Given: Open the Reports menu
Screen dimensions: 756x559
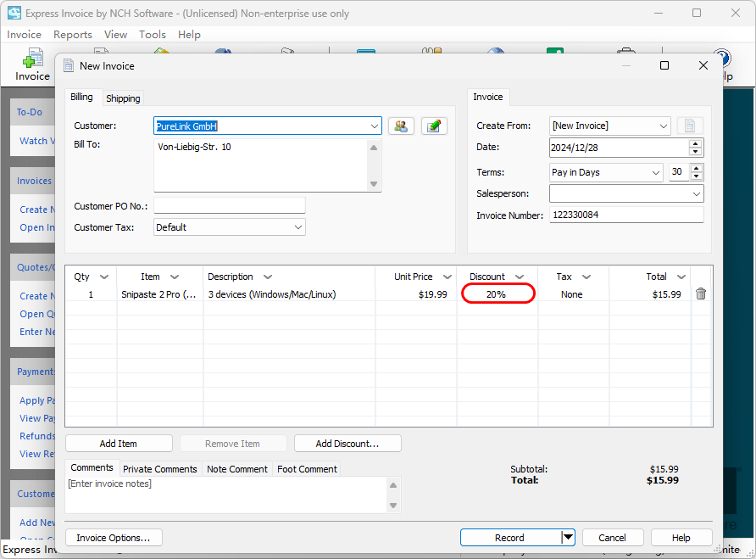Looking at the screenshot, I should tap(73, 35).
